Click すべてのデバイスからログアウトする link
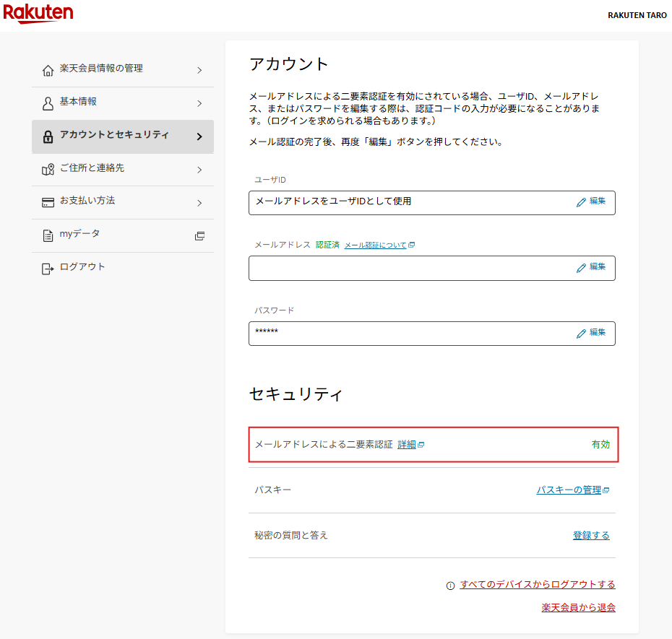The height and width of the screenshot is (639, 672). (538, 584)
